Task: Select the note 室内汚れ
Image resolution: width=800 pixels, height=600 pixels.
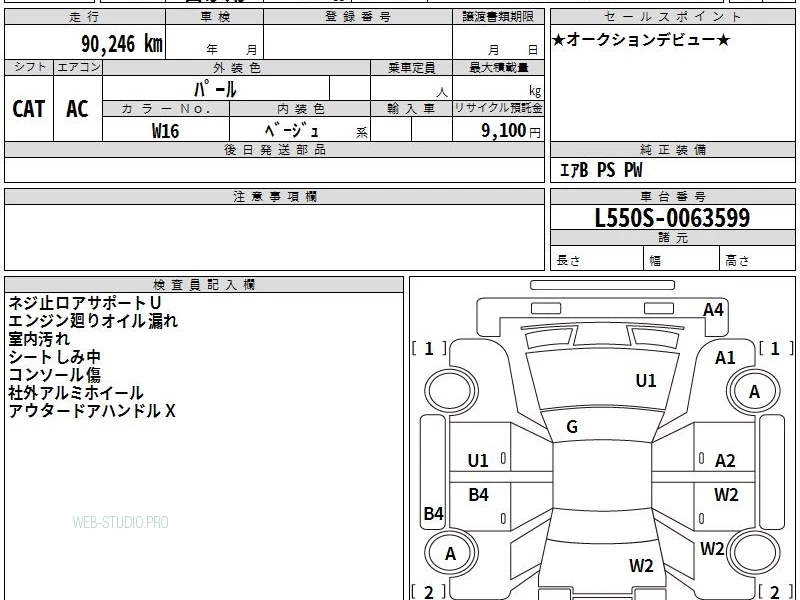Action: tap(39, 339)
